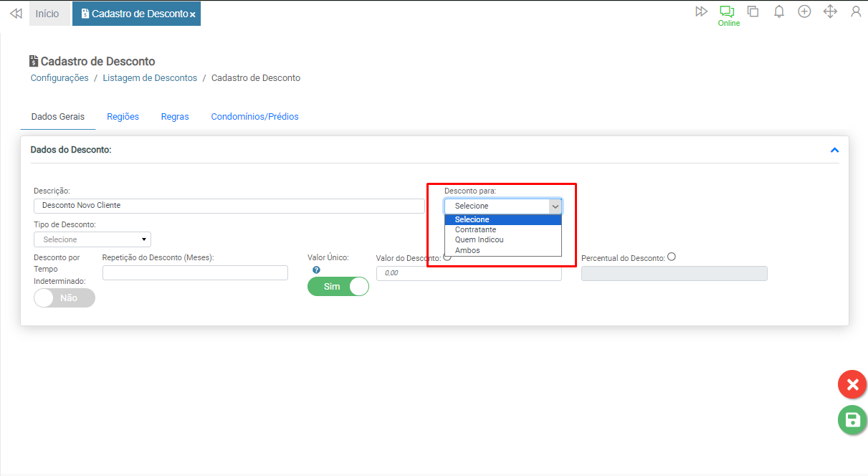The width and height of the screenshot is (868, 476).
Task: Click the green save button
Action: click(x=852, y=420)
